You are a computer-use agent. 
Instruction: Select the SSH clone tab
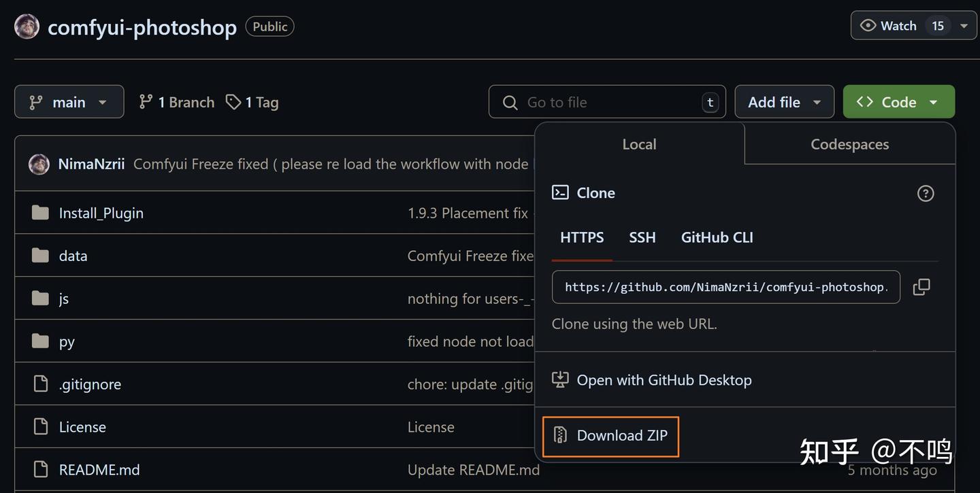click(642, 237)
